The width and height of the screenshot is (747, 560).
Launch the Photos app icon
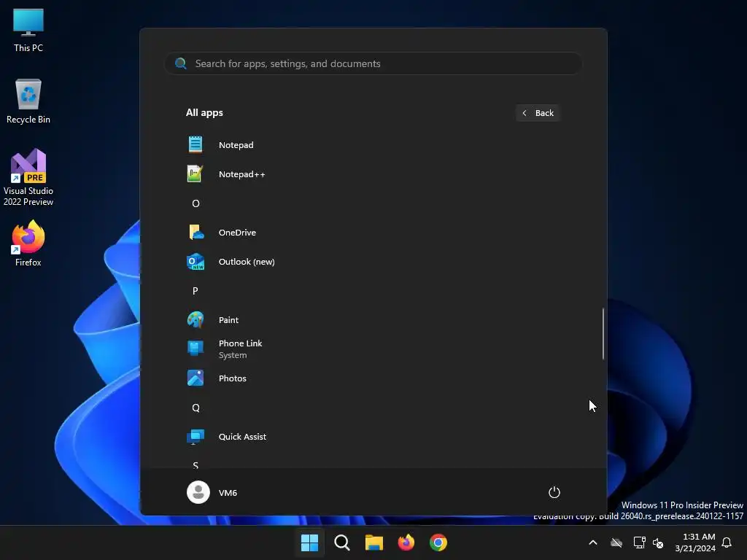[196, 378]
